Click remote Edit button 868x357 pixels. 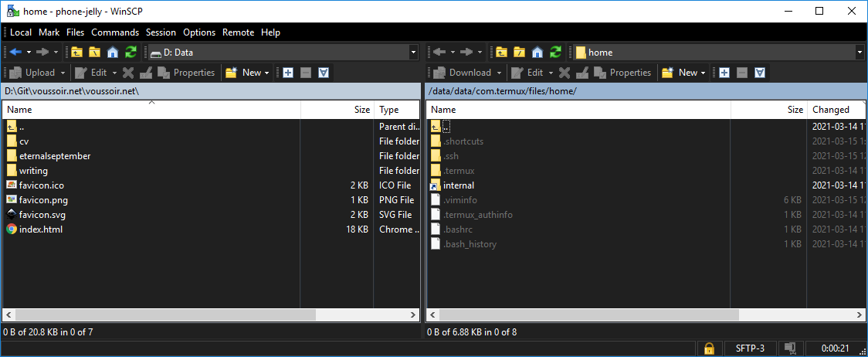click(527, 73)
